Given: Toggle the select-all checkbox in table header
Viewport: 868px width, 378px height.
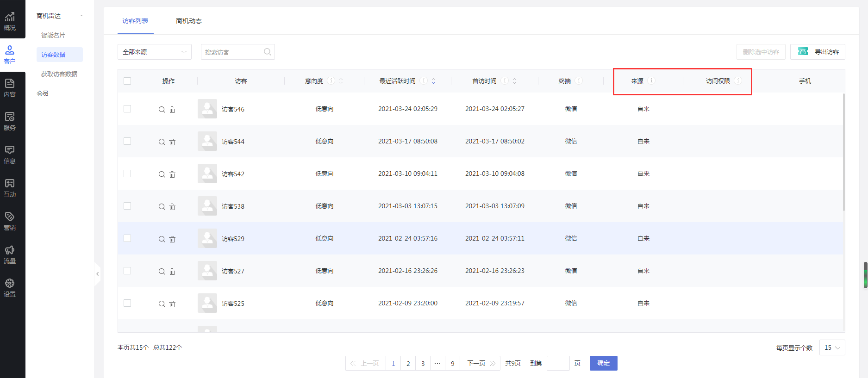Looking at the screenshot, I should coord(127,81).
